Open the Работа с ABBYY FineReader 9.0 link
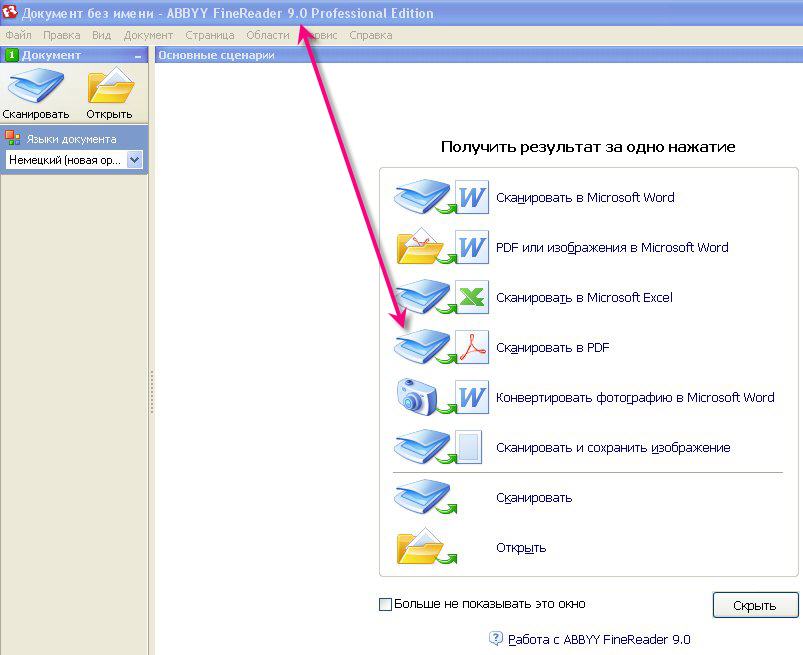This screenshot has height=655, width=803. [x=599, y=639]
